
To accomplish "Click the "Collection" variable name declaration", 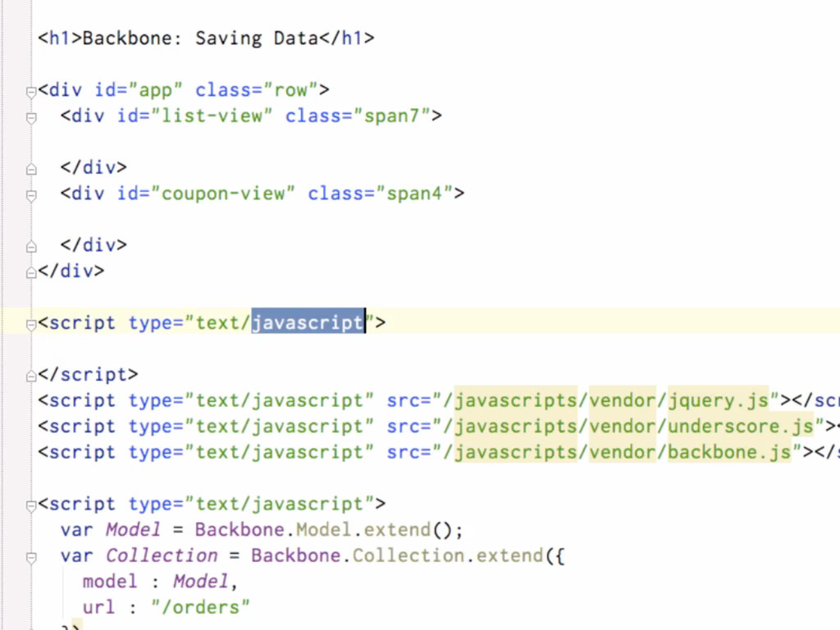I will (x=162, y=555).
